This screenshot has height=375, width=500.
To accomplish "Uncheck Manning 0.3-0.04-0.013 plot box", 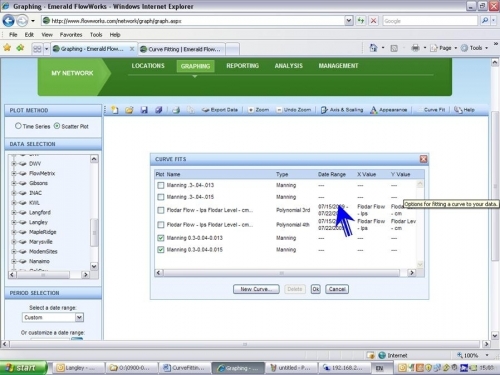I will 161,238.
